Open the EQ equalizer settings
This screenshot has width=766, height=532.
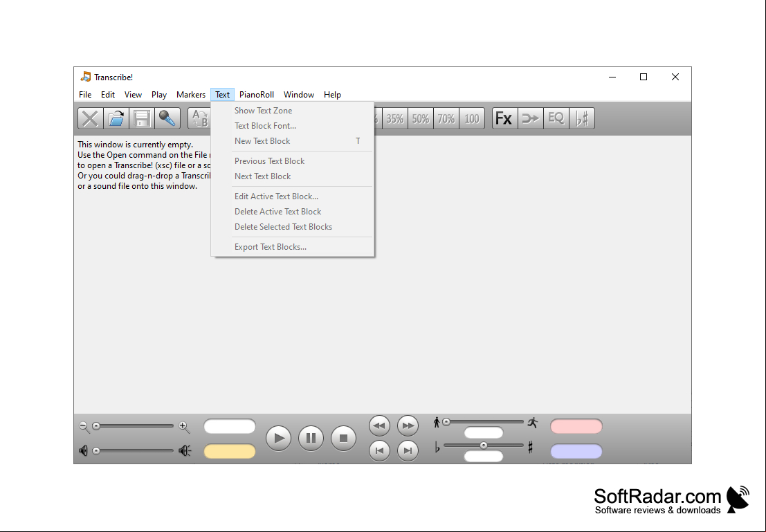point(556,119)
